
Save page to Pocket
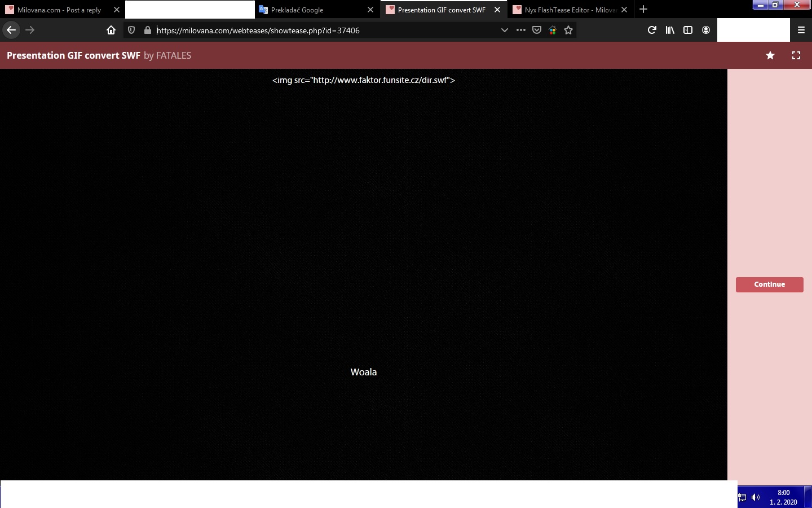point(537,30)
